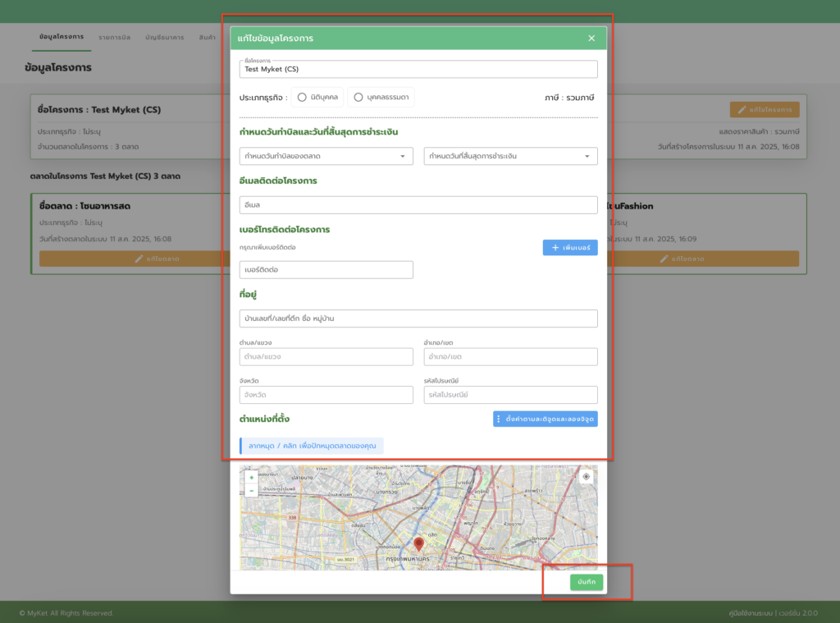The height and width of the screenshot is (623, 840).
Task: Click the เพิ่มเบอร์ button
Action: 570,248
